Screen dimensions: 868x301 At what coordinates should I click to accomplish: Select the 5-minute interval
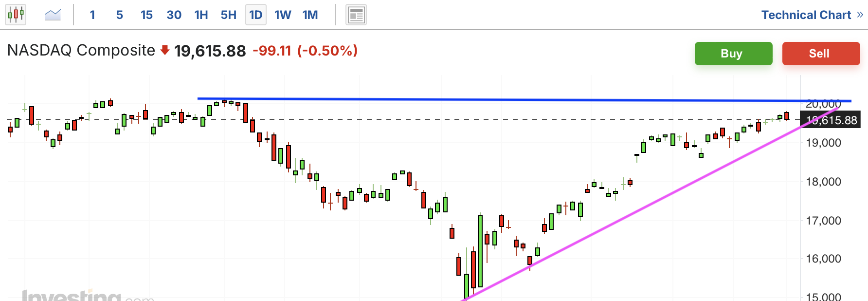point(119,15)
